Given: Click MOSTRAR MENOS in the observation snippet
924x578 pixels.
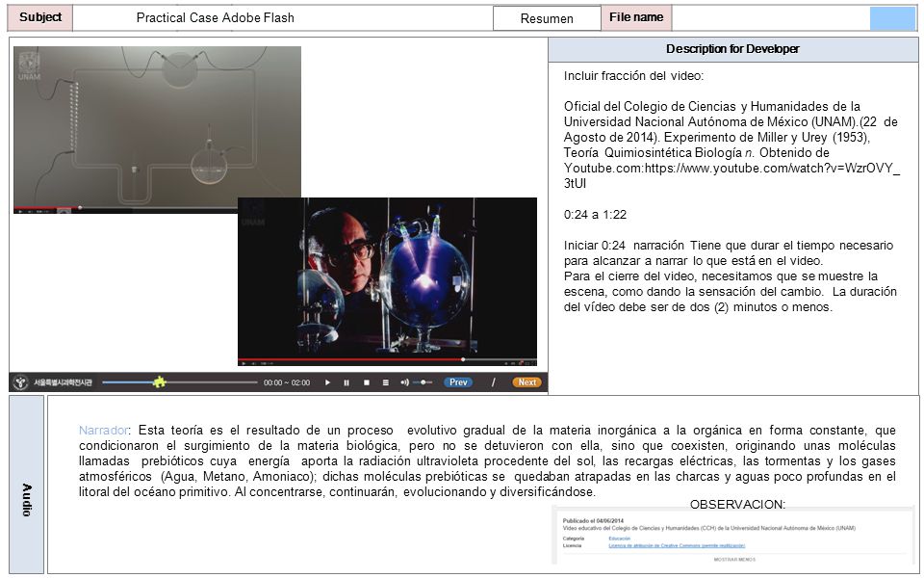Looking at the screenshot, I should [x=734, y=559].
